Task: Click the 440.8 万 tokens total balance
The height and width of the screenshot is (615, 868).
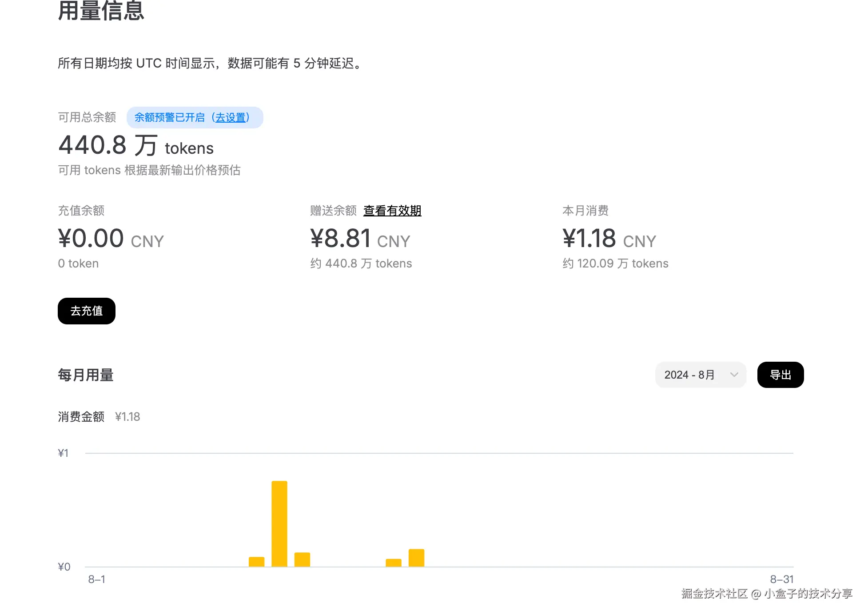Action: pos(135,146)
